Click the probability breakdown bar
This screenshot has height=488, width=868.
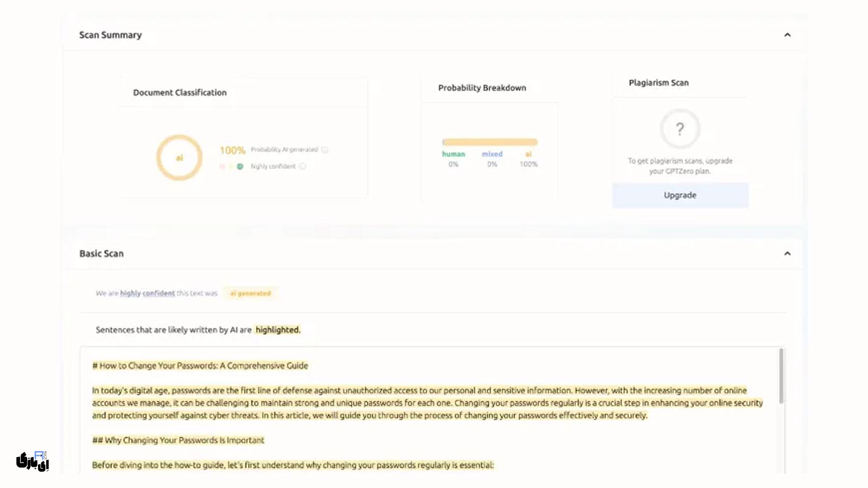coord(490,142)
